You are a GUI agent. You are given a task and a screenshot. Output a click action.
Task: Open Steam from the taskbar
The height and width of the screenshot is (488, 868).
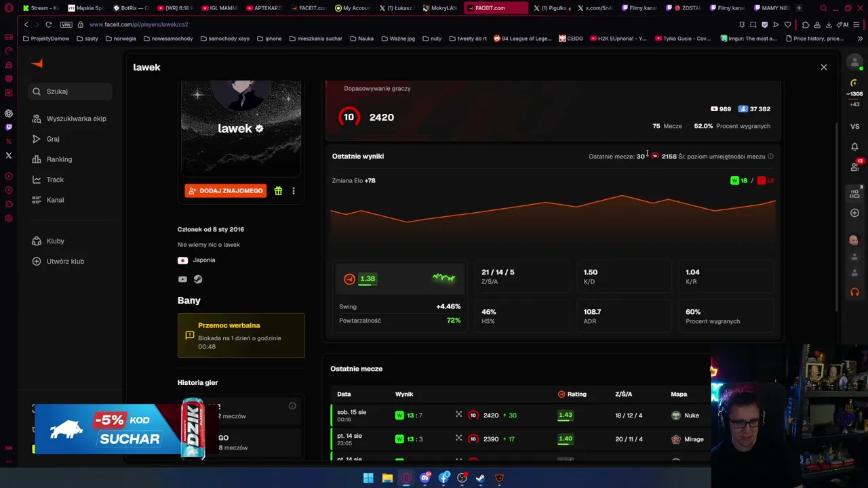(x=480, y=478)
